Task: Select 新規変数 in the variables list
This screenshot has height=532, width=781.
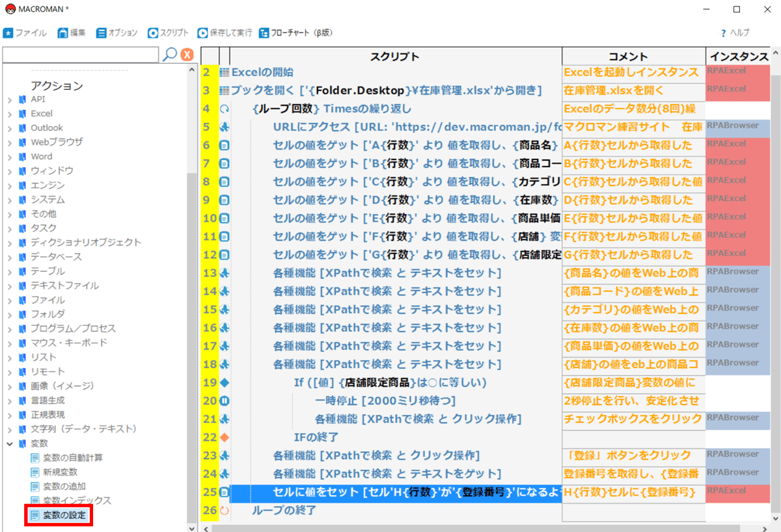Action: (x=60, y=472)
